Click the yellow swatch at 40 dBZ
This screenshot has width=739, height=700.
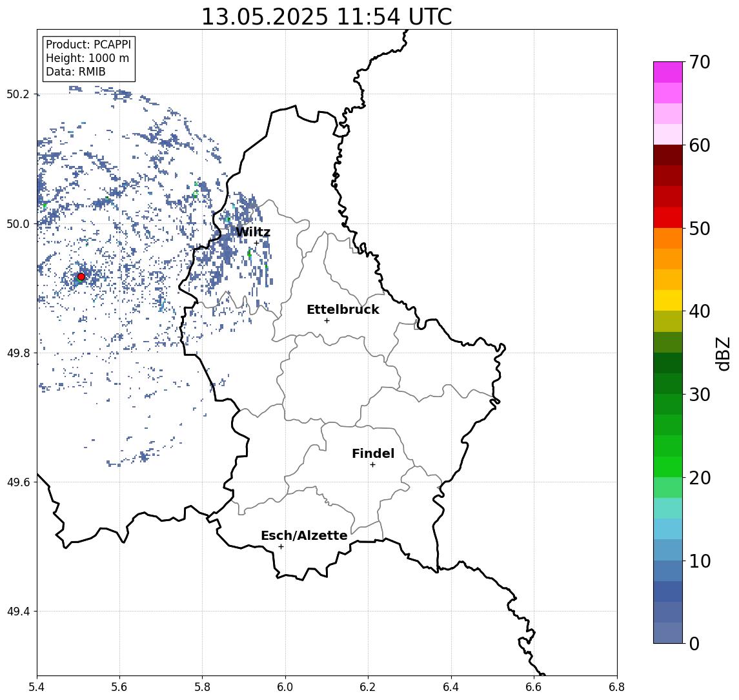point(668,300)
